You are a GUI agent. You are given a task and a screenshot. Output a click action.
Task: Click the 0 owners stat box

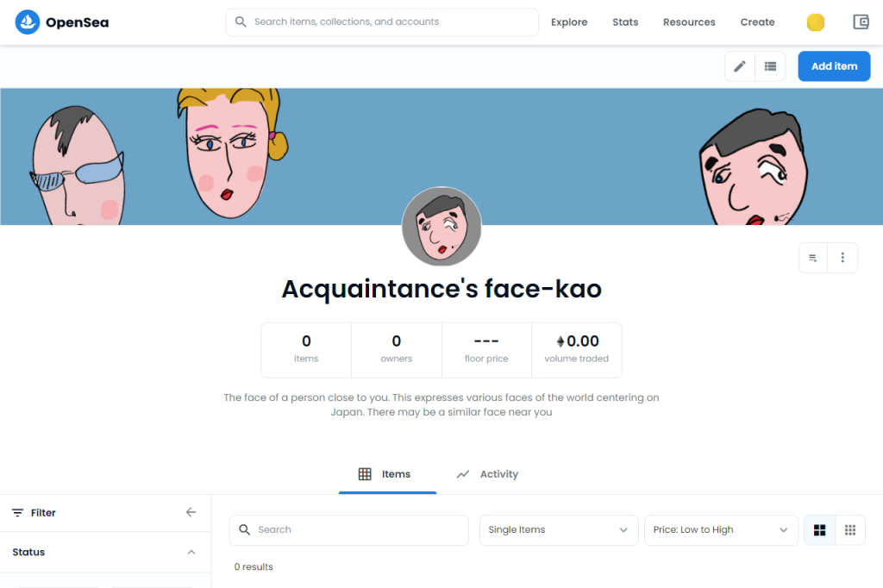click(397, 350)
